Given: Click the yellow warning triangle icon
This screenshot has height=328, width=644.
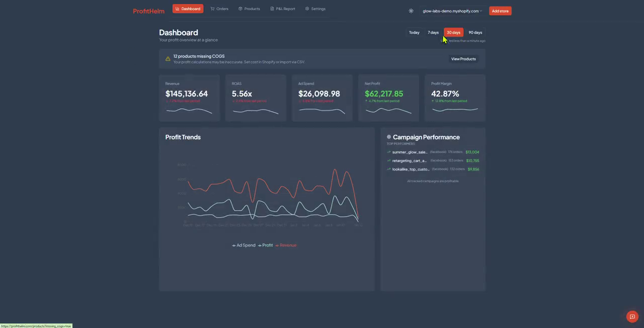Looking at the screenshot, I should pos(168,59).
